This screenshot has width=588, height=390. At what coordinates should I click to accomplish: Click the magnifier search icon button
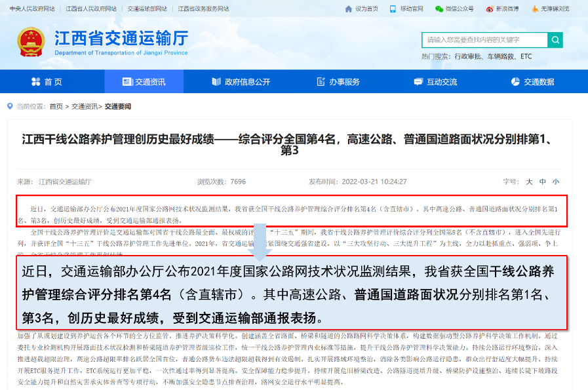click(555, 40)
